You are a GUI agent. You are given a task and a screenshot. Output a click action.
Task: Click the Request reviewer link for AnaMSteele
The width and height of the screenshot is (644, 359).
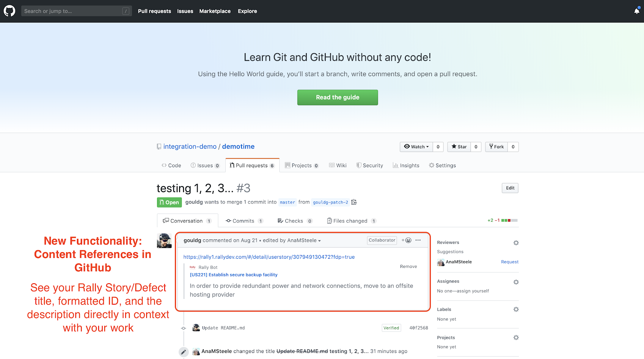click(x=510, y=262)
